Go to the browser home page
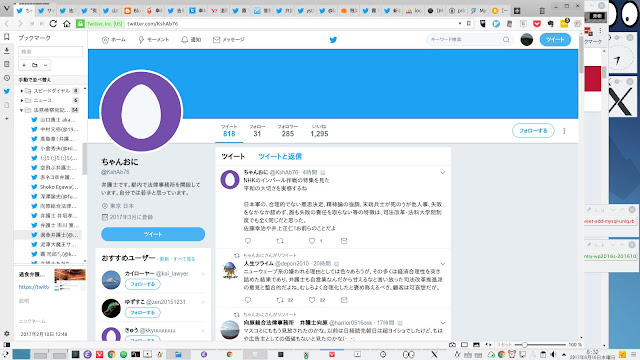This screenshot has height=360, width=640. (x=67, y=24)
